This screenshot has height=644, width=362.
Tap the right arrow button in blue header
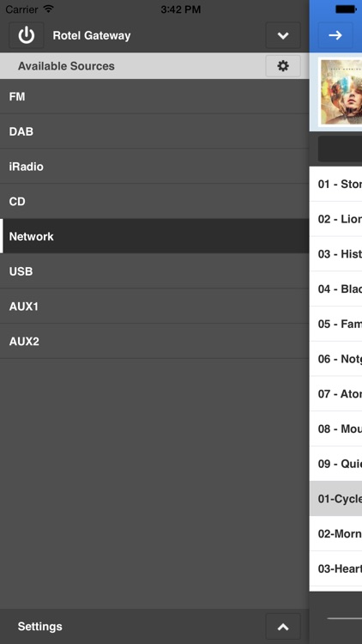(x=335, y=35)
